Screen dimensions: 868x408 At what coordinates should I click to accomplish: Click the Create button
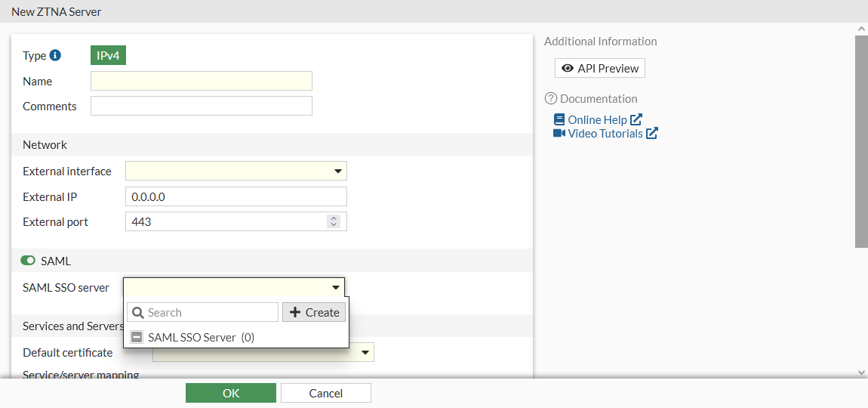(315, 312)
